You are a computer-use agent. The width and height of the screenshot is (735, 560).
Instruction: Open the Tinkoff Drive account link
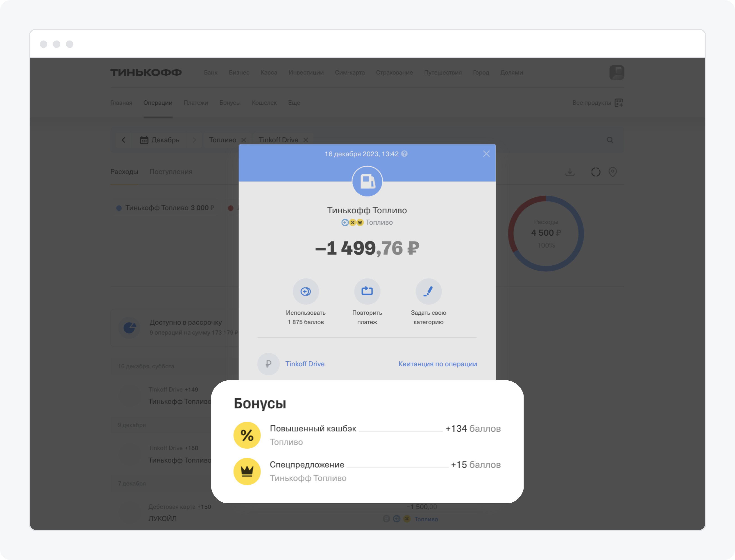coord(305,364)
